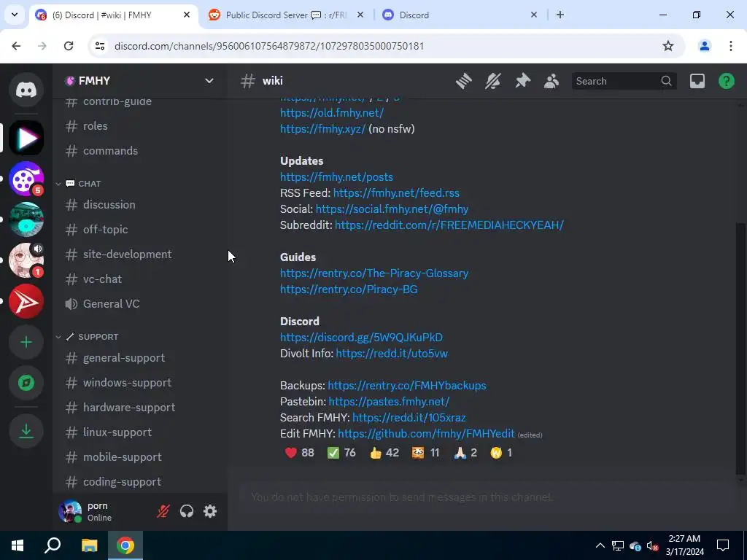Open the anime avatar server with 1 notification
This screenshot has width=747, height=560.
pyautogui.click(x=26, y=260)
